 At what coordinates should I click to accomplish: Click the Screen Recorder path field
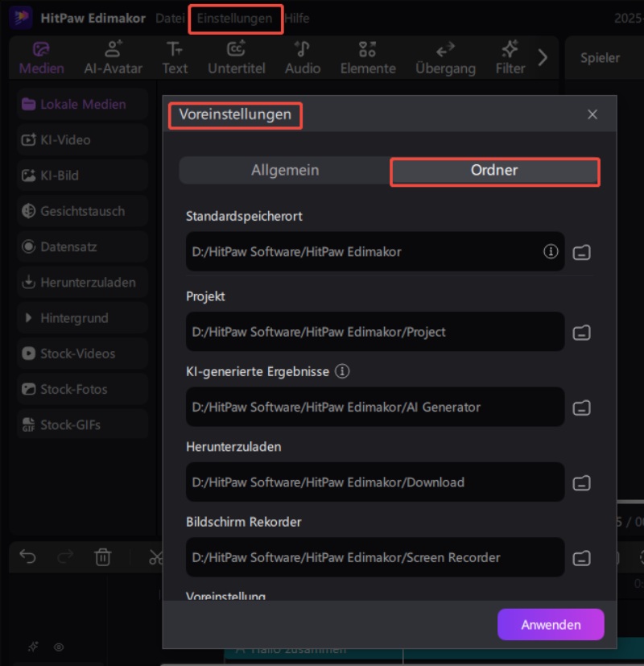pos(375,557)
